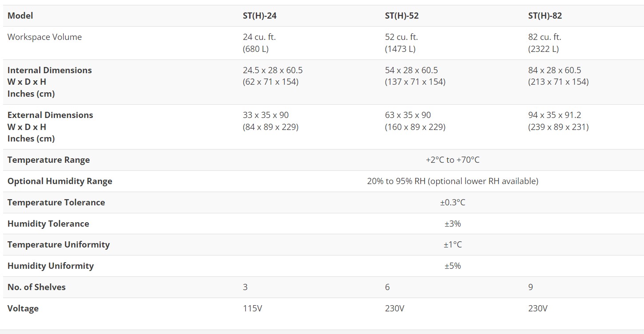
Task: Click the ±5% humidity uniformity value
Action: [x=453, y=266]
